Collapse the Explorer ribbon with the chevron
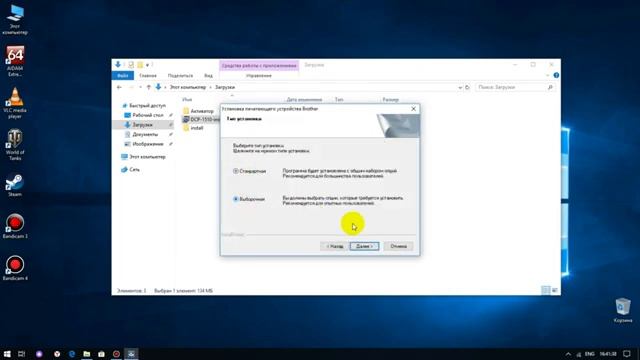Viewport: 640px width, 360px height. pyautogui.click(x=548, y=76)
